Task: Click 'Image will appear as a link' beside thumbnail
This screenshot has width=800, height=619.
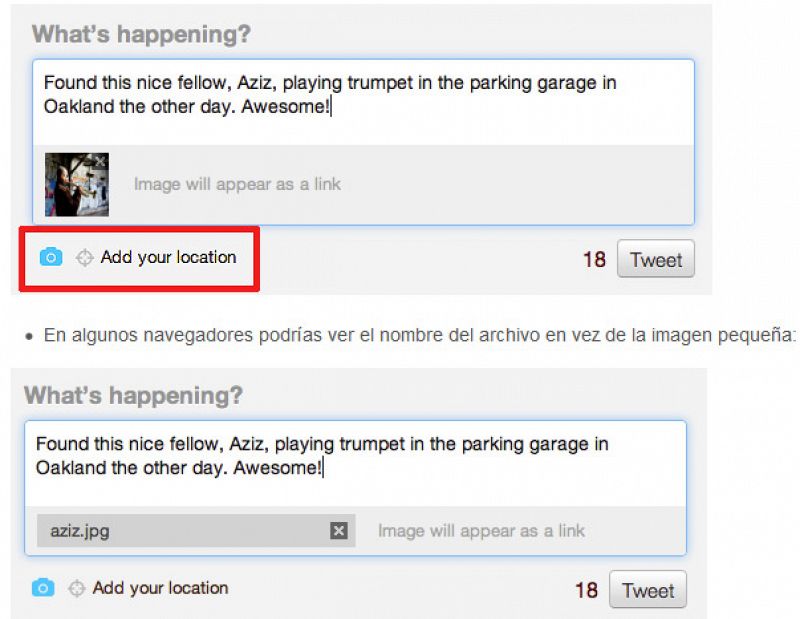Action: 237,184
